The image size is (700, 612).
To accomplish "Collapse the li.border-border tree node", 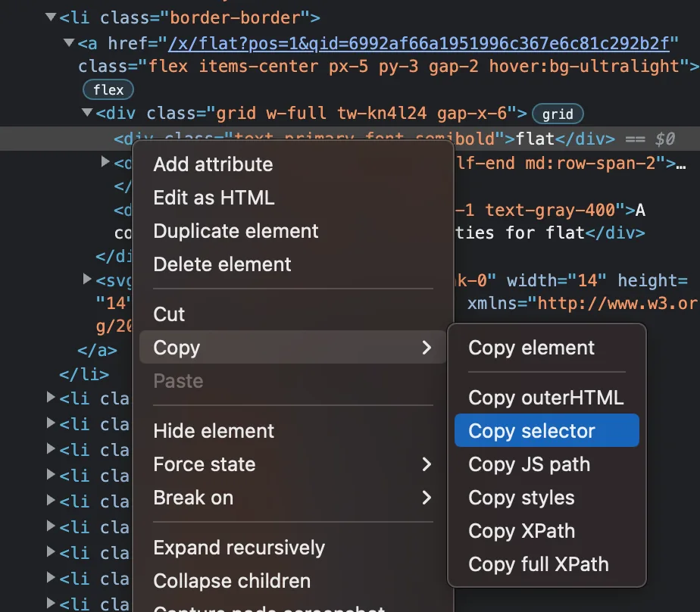I will (50, 17).
